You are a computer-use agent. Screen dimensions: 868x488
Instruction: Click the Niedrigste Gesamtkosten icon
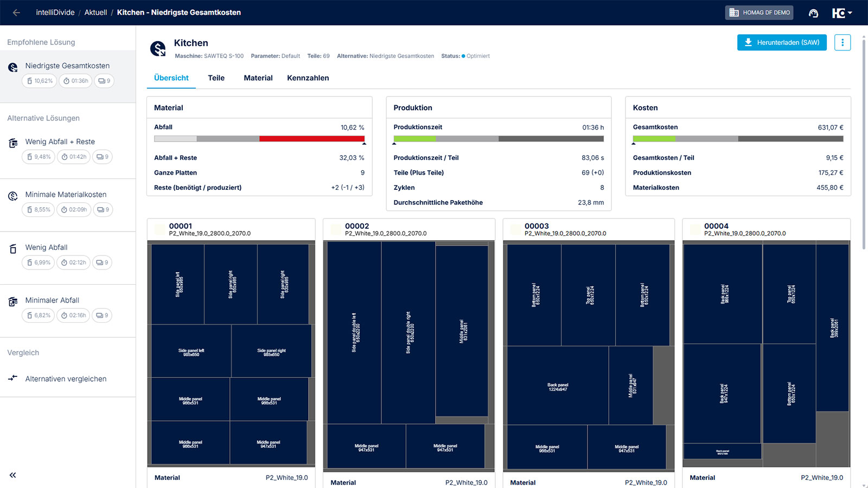13,67
